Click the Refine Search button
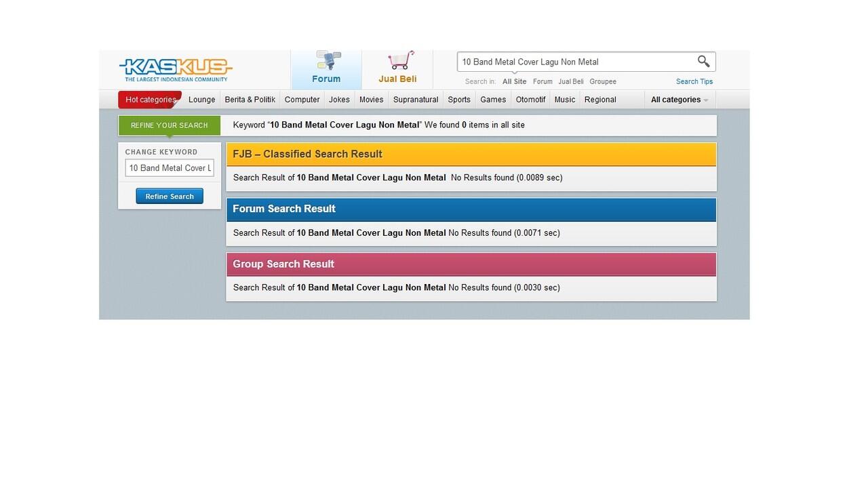 [x=170, y=196]
